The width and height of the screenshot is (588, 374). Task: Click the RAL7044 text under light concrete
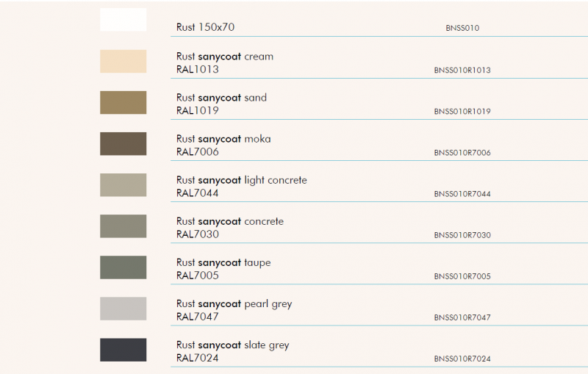tap(197, 193)
